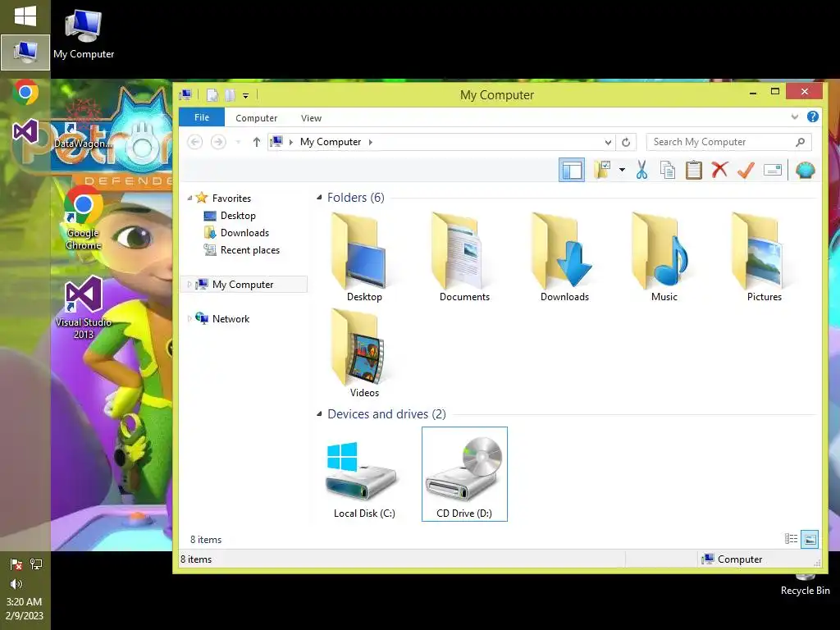Click the Properties icon in quick access toolbar
The height and width of the screenshot is (630, 840).
212,95
